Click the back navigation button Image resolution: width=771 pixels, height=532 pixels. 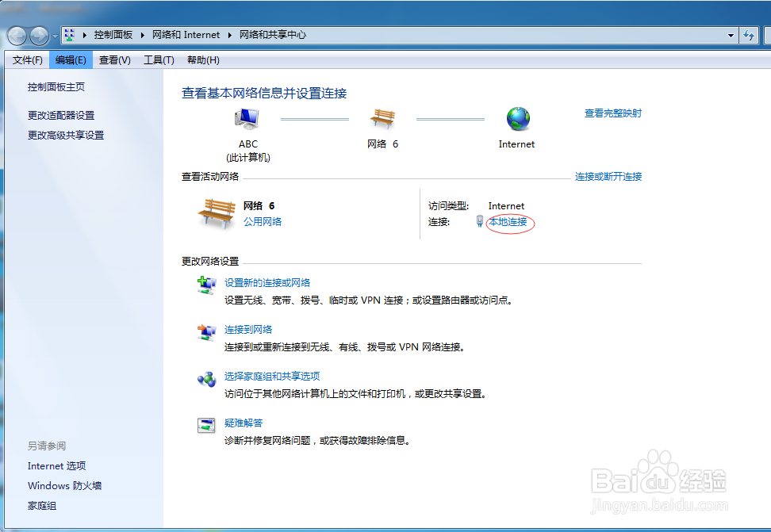[x=16, y=36]
